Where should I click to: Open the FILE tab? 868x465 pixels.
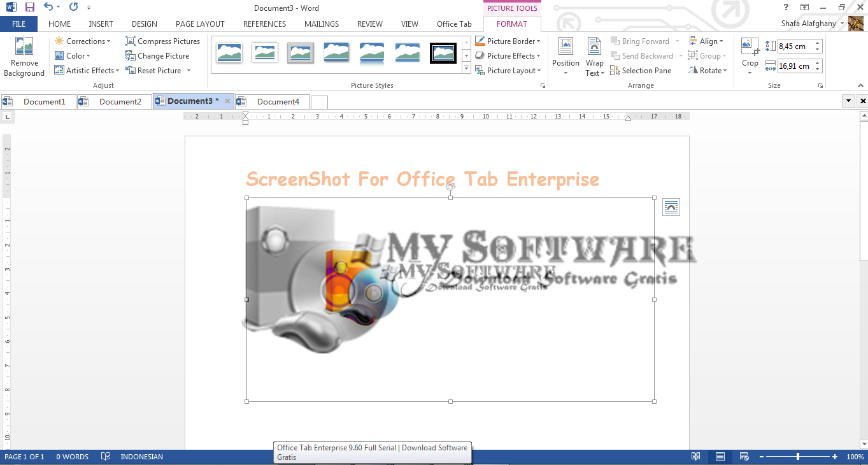(x=18, y=24)
